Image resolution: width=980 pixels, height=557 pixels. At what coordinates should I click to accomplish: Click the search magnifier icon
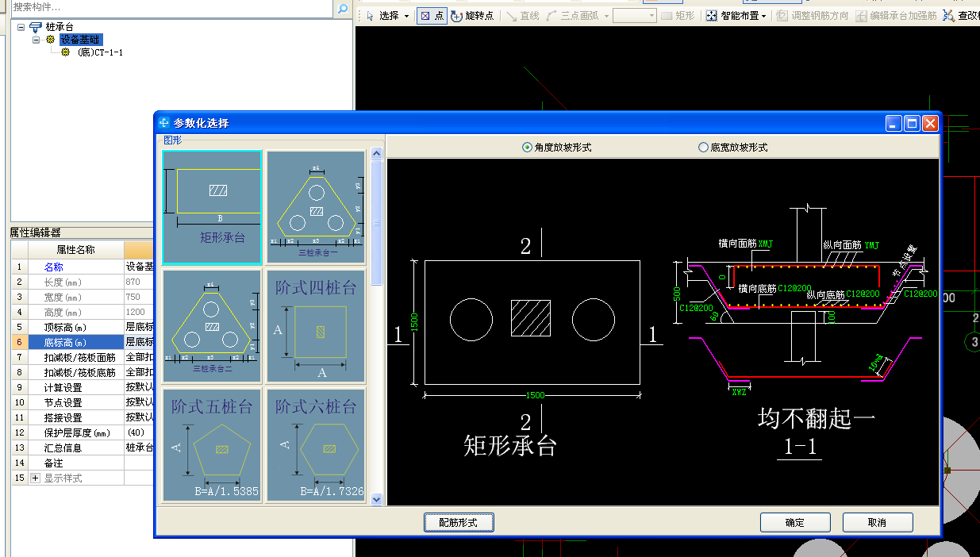pyautogui.click(x=342, y=8)
